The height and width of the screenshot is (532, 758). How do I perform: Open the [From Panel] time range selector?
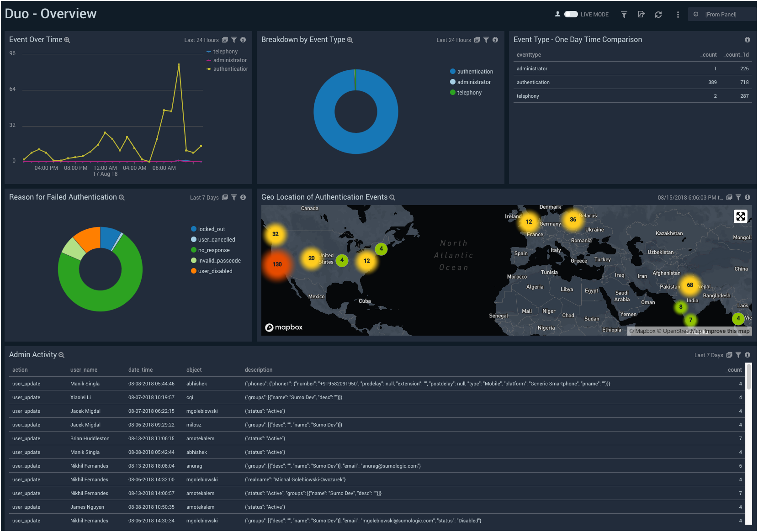pyautogui.click(x=722, y=14)
